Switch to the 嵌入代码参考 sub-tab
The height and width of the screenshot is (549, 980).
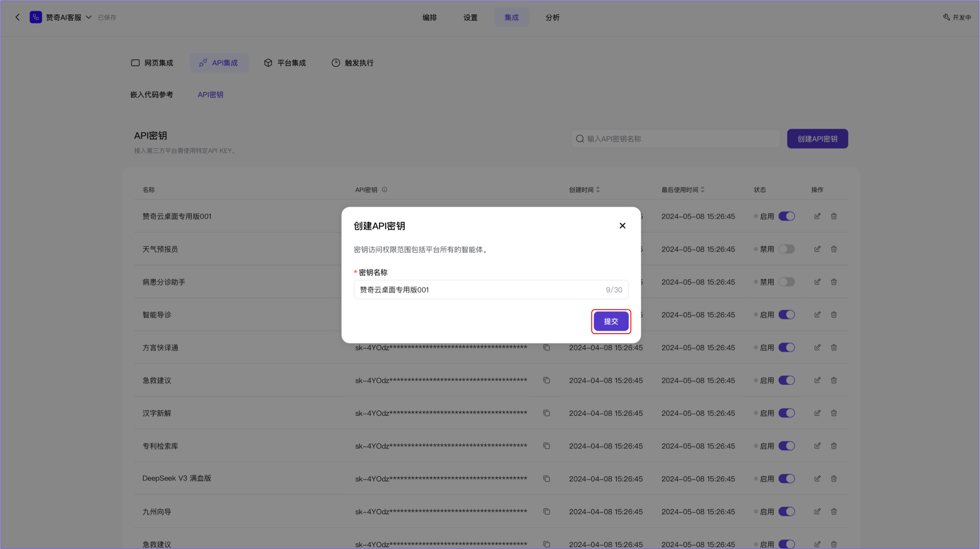pos(152,94)
